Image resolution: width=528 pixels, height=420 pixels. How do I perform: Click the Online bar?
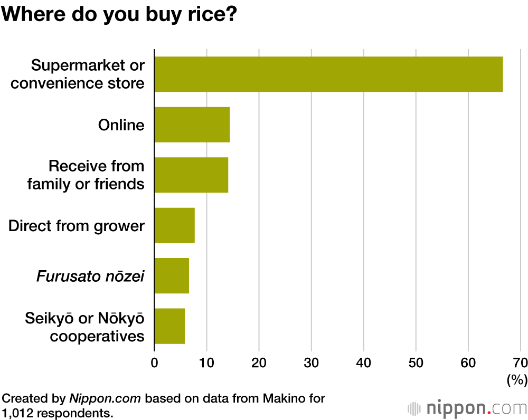click(x=192, y=125)
